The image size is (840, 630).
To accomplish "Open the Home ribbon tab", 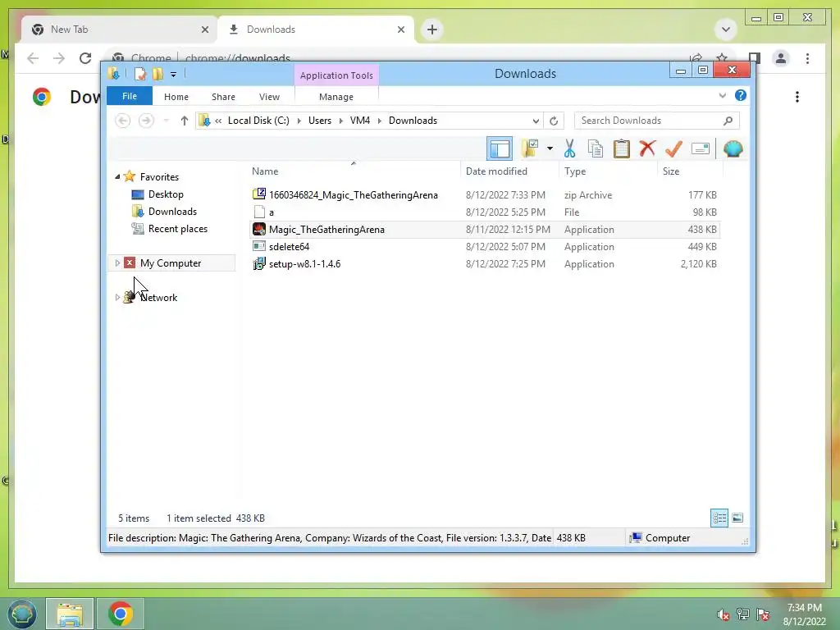I will click(176, 97).
